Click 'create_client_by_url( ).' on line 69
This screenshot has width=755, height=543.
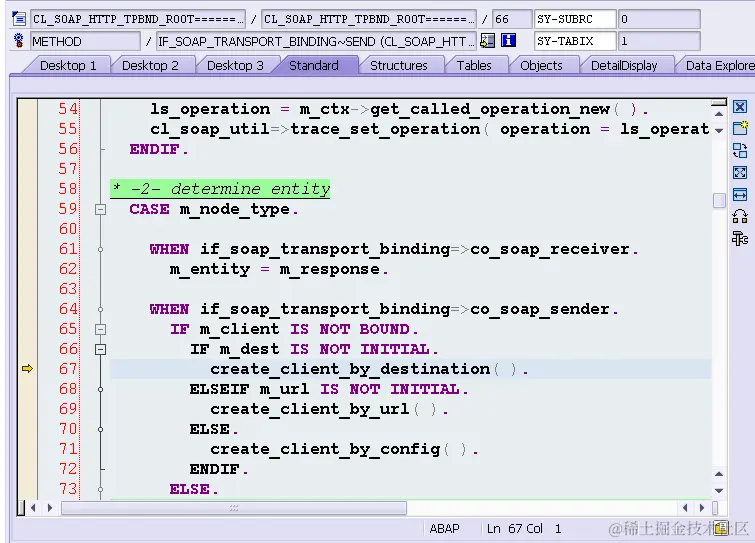329,409
